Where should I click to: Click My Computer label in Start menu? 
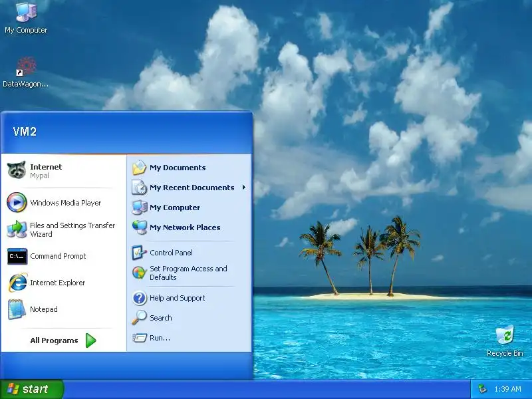click(175, 207)
